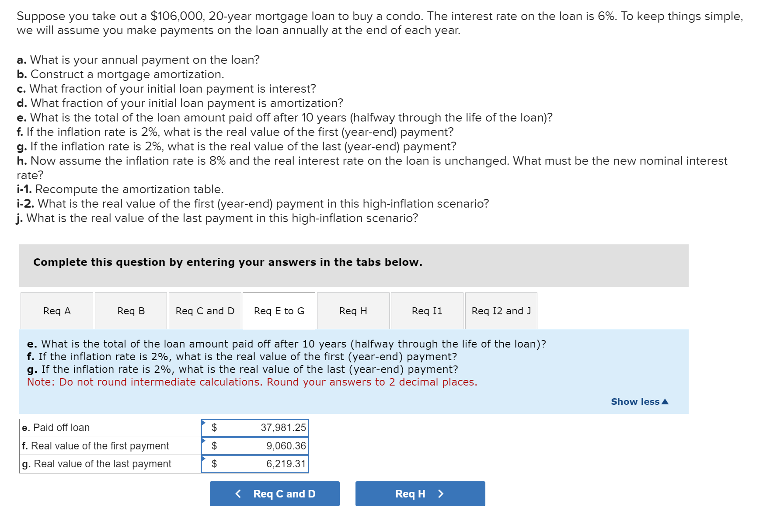This screenshot has width=777, height=532.
Task: Click the blue flag icon on first payment cell
Action: tap(204, 442)
